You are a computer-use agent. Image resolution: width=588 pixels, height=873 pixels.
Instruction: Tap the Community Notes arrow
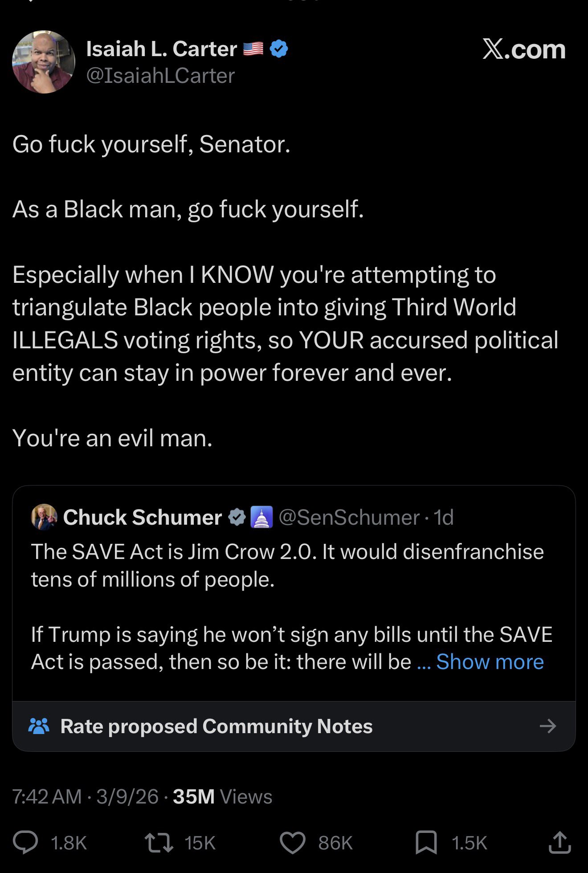coord(547,726)
